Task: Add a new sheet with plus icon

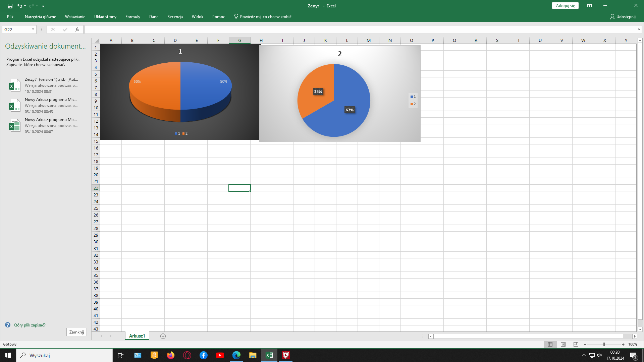Action: click(x=163, y=336)
